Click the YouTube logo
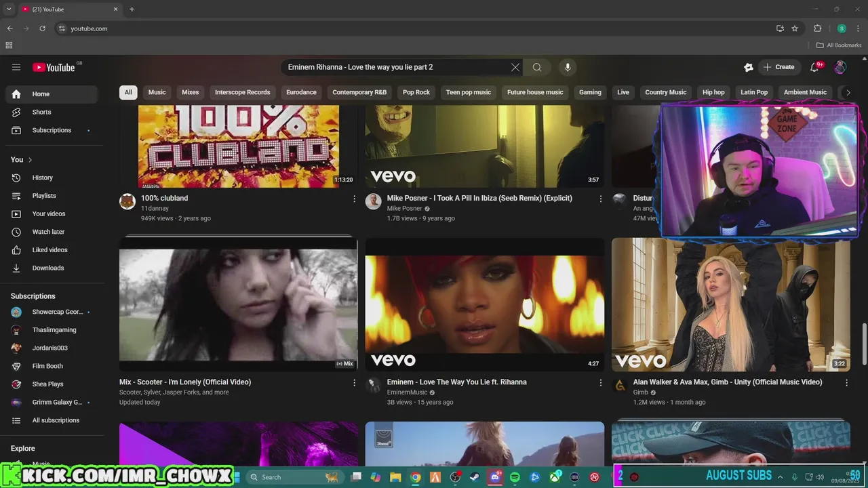This screenshot has width=868, height=488. tap(54, 67)
